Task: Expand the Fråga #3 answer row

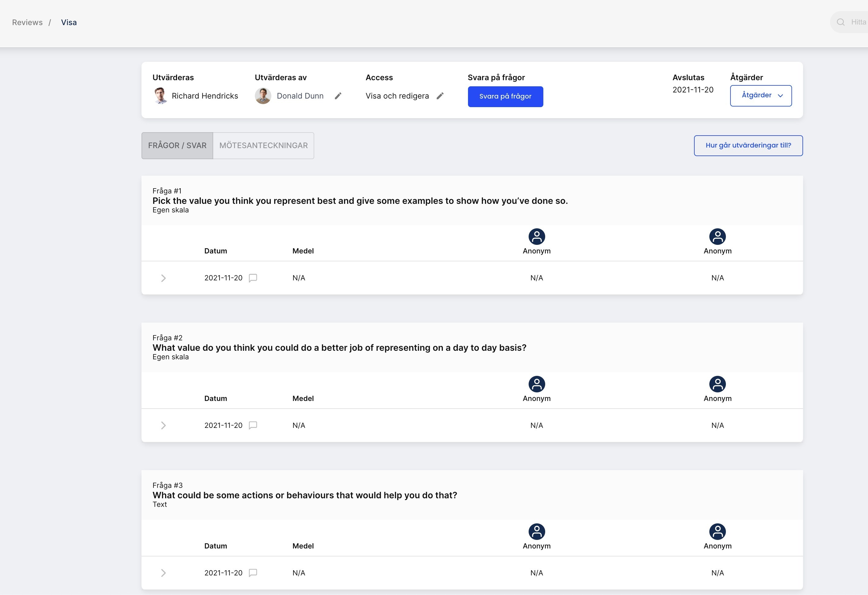Action: [x=163, y=573]
